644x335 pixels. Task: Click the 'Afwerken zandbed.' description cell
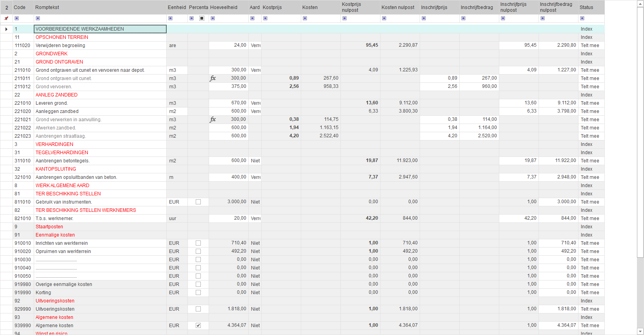pyautogui.click(x=100, y=128)
